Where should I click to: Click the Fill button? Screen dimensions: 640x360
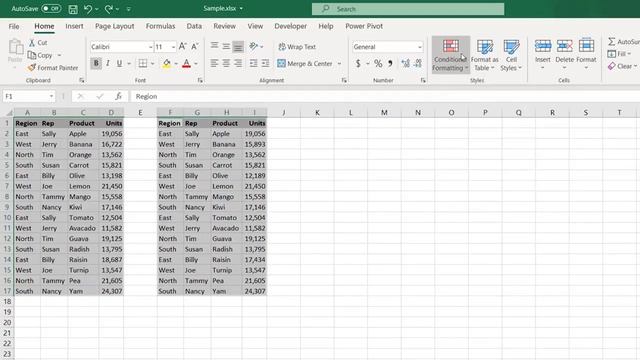click(619, 54)
